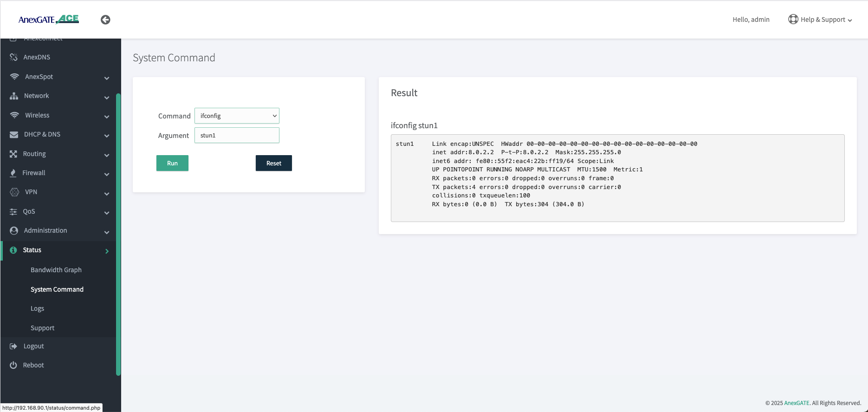Image resolution: width=868 pixels, height=412 pixels.
Task: Open the Bandwidth Graph page
Action: tap(56, 270)
